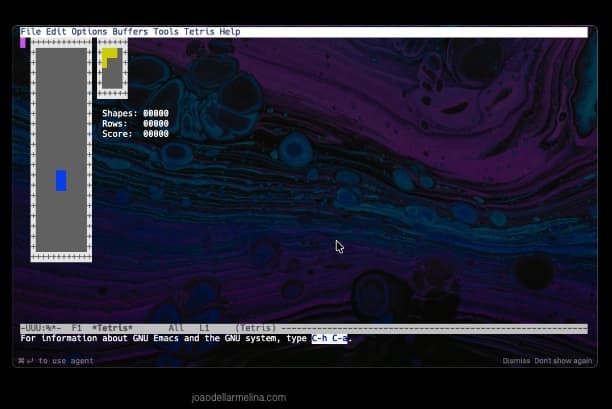Click Don't show again
The width and height of the screenshot is (612, 409).
tap(563, 361)
